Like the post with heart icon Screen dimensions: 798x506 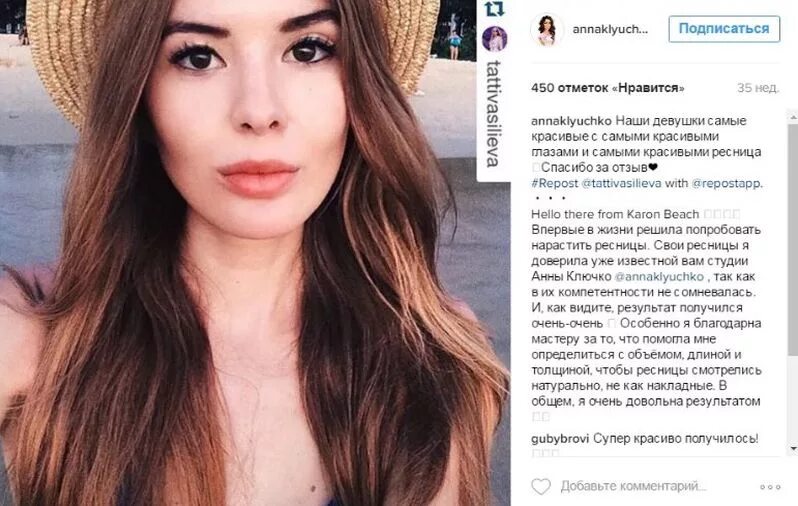541,486
